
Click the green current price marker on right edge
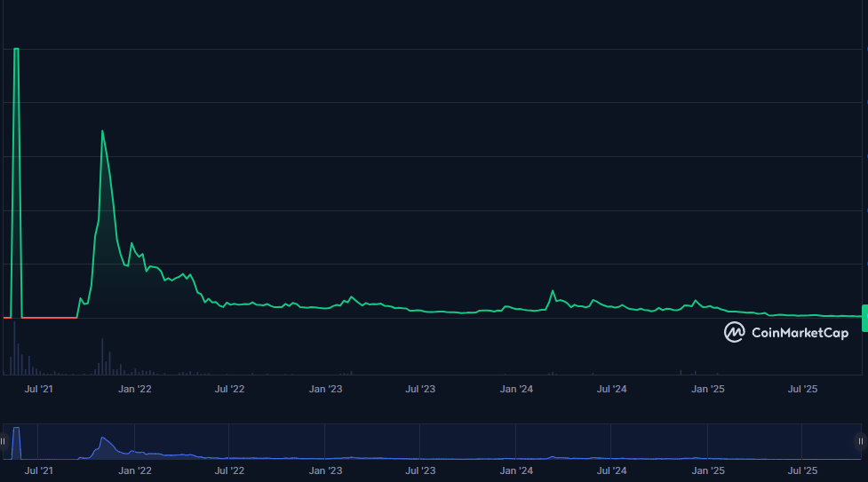(x=864, y=317)
